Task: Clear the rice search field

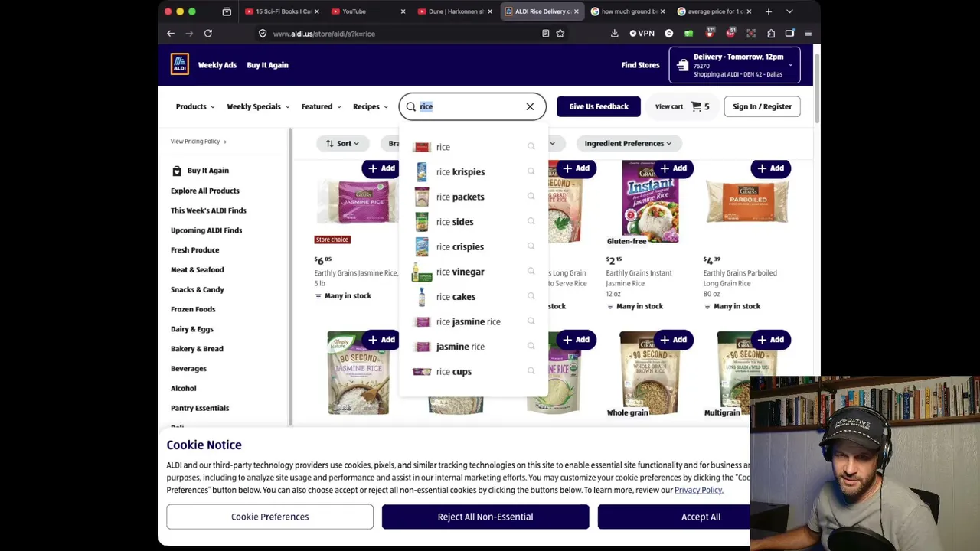Action: (x=530, y=106)
